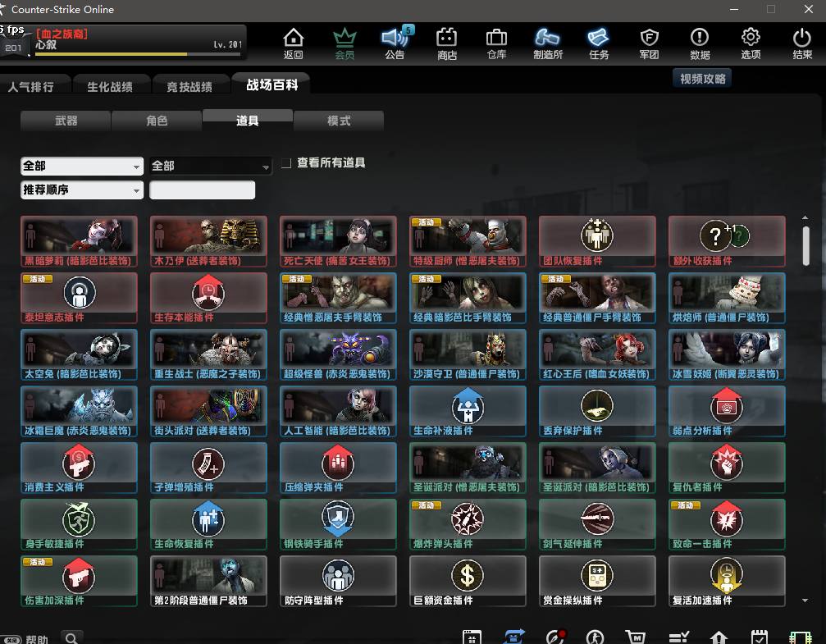This screenshot has height=644, width=826.
Task: Select 赏金操纵插件 item
Action: click(597, 581)
